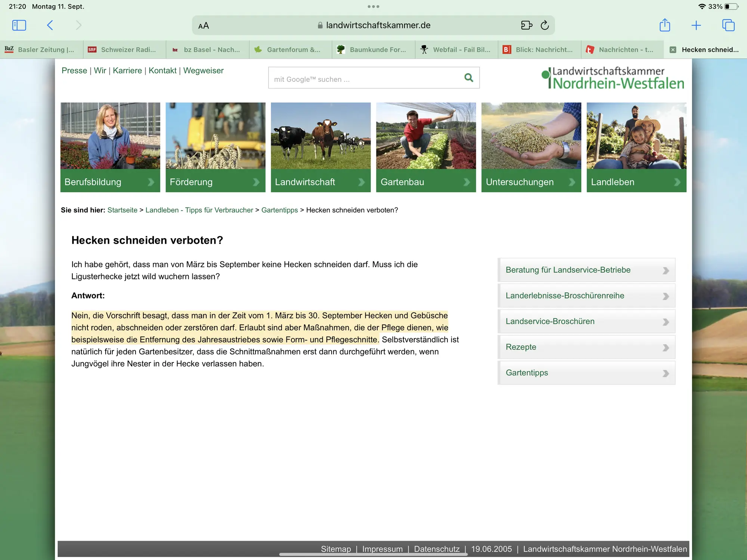Switch to the Gartenforum tab

click(290, 50)
